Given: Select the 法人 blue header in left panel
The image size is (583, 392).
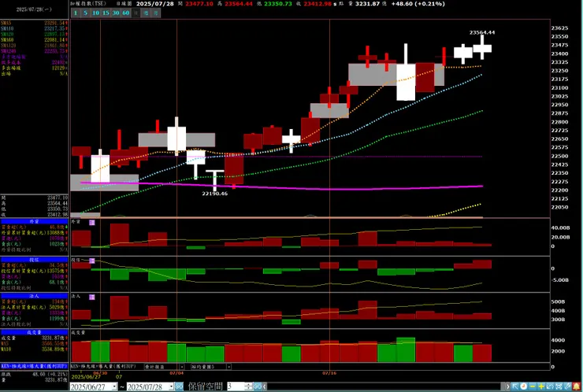Looking at the screenshot, I should click(34, 296).
